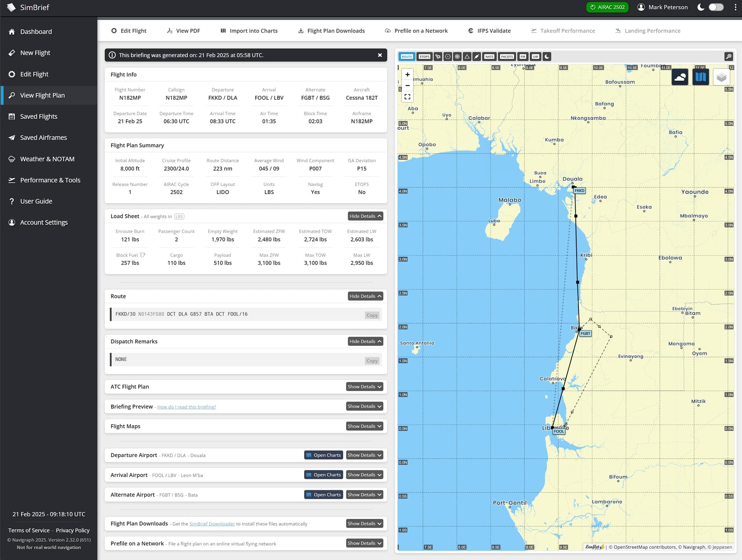
Task: Open the weather overlay cloud button
Action: pos(680,77)
